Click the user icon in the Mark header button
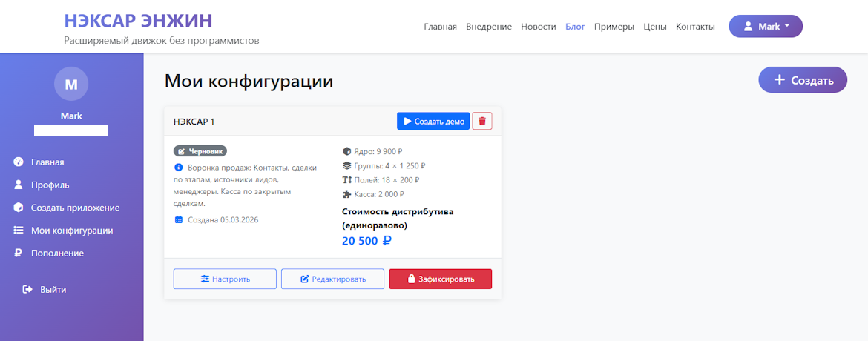The width and height of the screenshot is (868, 341). click(x=749, y=27)
